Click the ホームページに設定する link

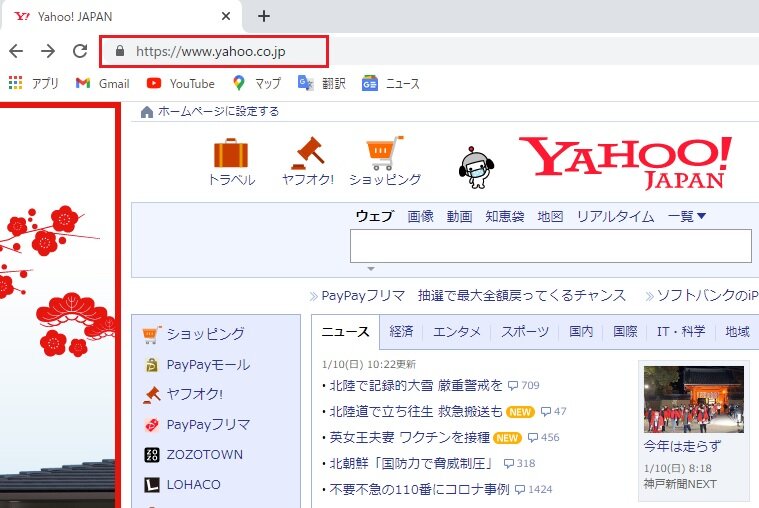pyautogui.click(x=218, y=111)
